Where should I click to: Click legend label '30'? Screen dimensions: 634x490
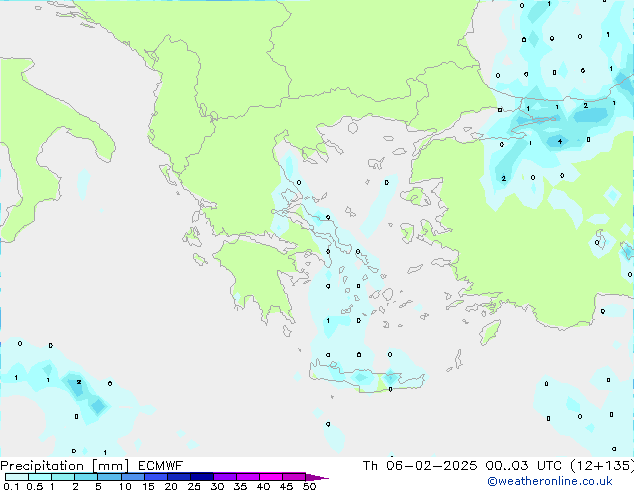217,486
